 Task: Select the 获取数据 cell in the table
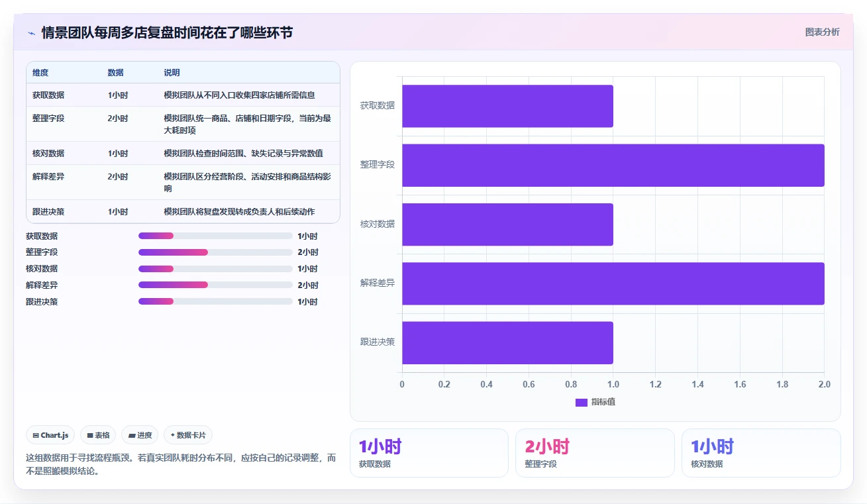click(x=48, y=95)
